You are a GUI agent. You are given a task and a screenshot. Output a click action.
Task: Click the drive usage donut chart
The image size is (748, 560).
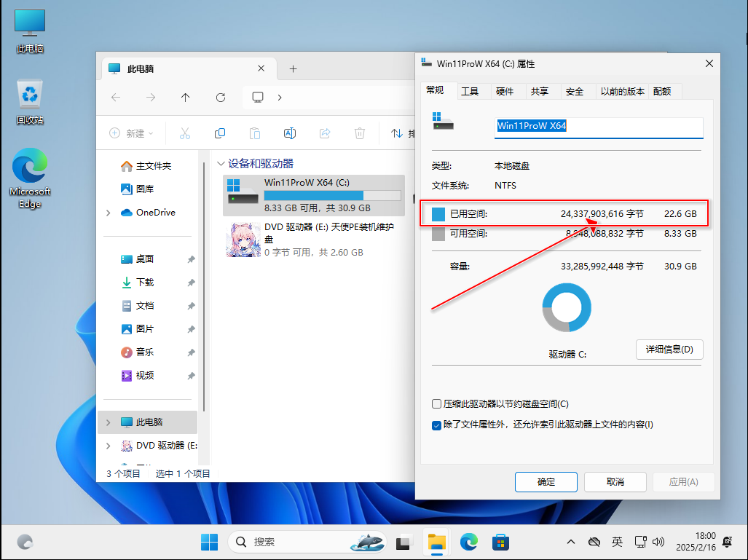click(567, 307)
